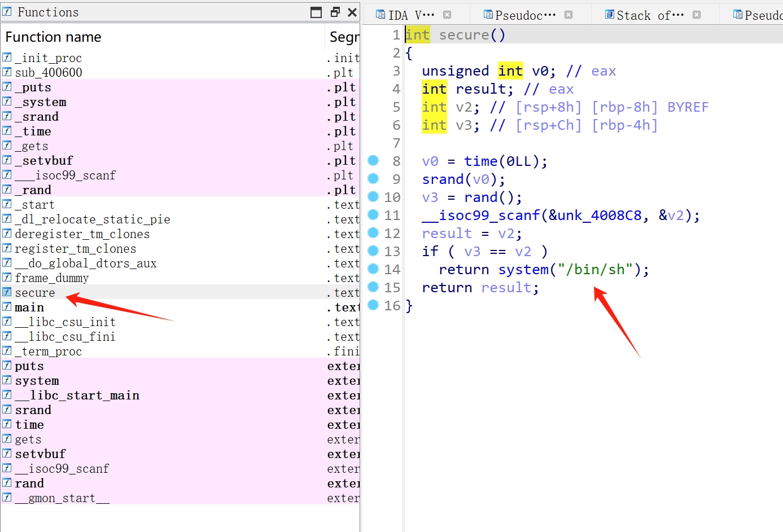Click function icon beside _start
The image size is (783, 532).
click(x=7, y=204)
